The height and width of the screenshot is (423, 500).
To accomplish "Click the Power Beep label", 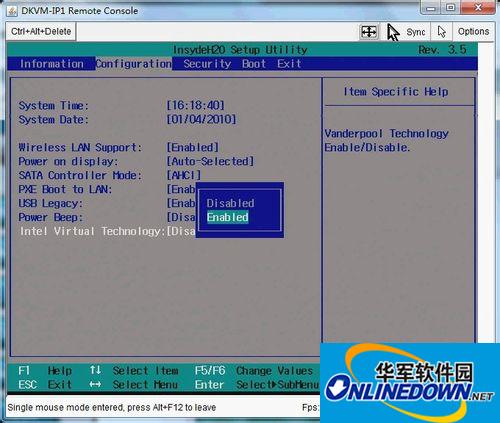I will pyautogui.click(x=51, y=217).
